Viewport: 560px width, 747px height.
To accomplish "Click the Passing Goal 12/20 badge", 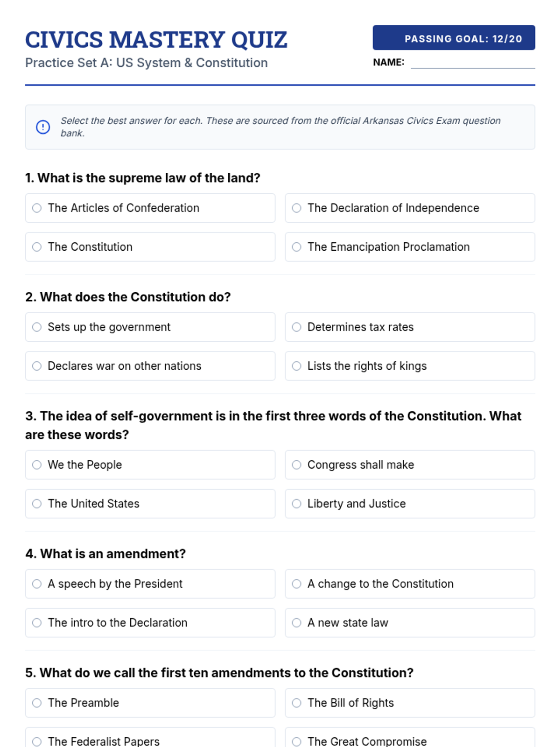I will pos(454,38).
